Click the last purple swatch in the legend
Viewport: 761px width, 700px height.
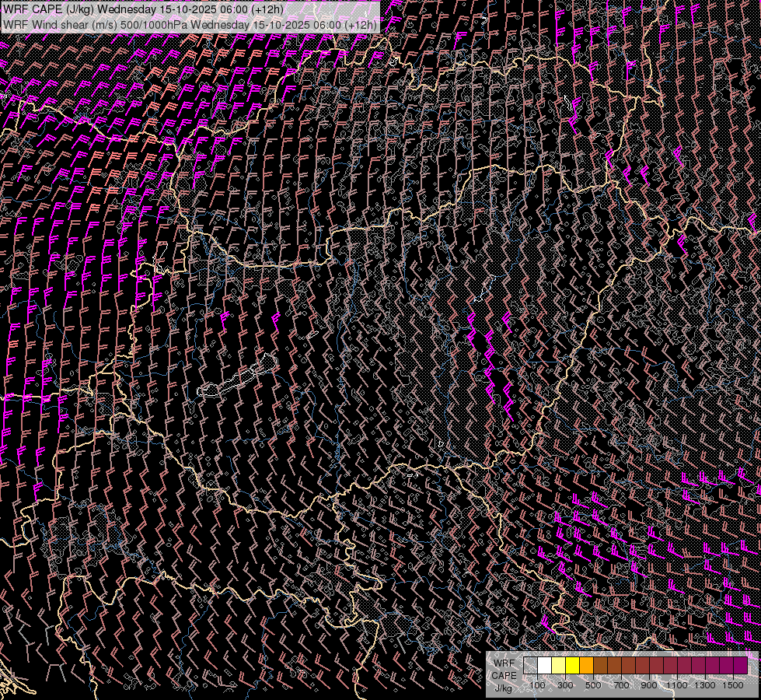(x=740, y=666)
